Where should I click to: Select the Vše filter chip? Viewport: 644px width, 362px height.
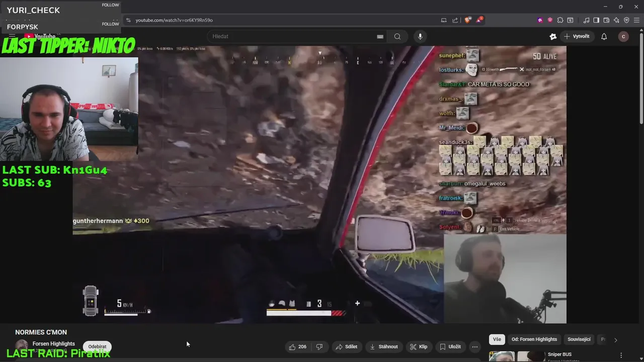(497, 339)
